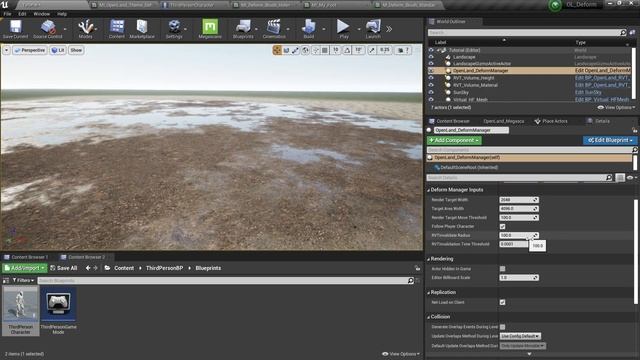Image resolution: width=640 pixels, height=360 pixels.
Task: Toggle scale snapping icon in viewport
Action: pyautogui.click(x=372, y=50)
